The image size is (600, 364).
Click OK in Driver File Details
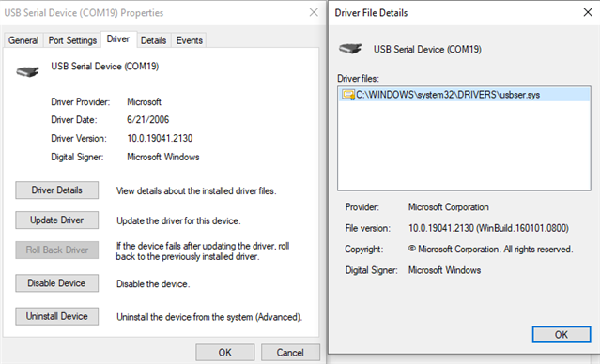562,335
